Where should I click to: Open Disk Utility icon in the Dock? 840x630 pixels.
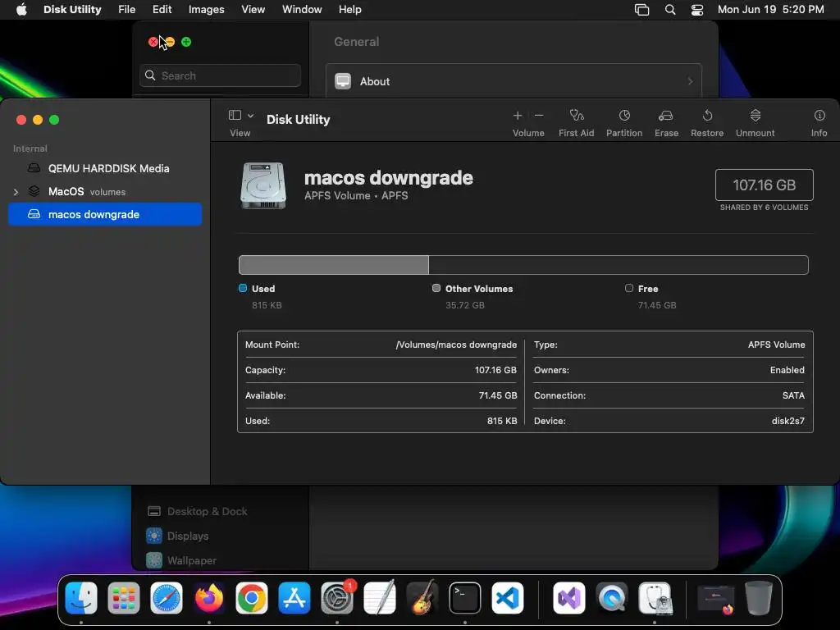click(655, 598)
